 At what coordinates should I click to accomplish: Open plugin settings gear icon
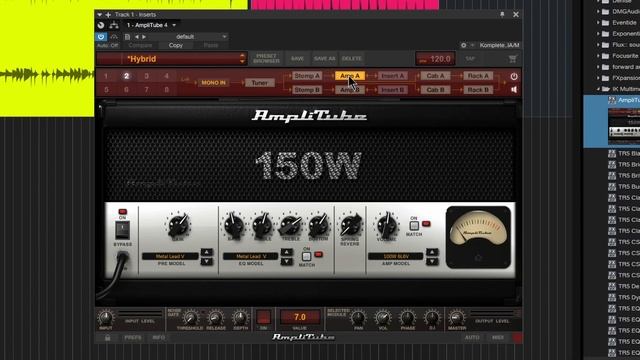point(464,45)
